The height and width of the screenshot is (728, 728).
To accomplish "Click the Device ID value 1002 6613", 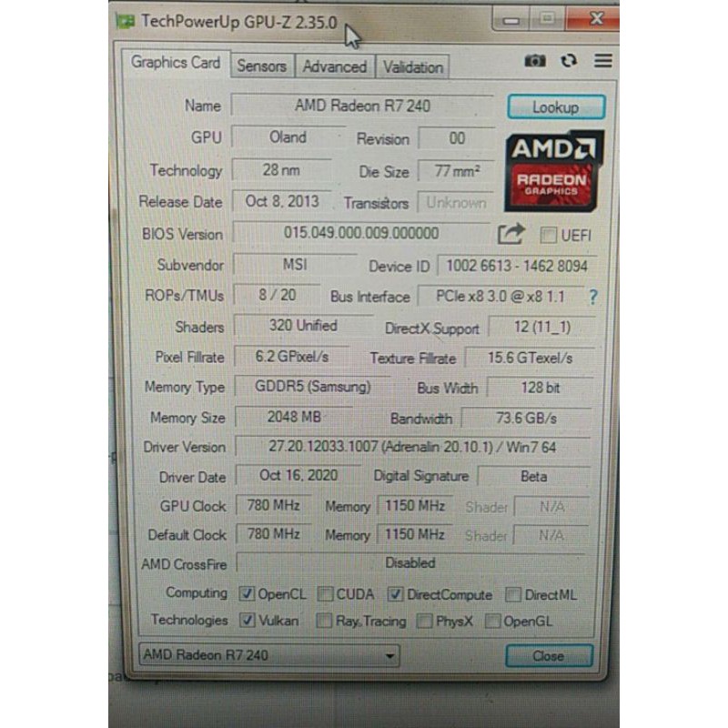I will (x=517, y=266).
